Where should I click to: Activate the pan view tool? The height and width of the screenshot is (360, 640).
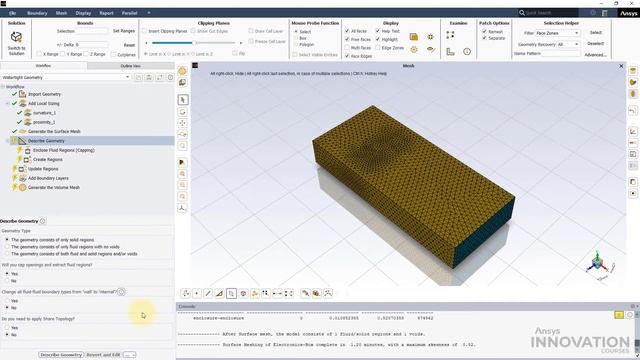pyautogui.click(x=182, y=123)
